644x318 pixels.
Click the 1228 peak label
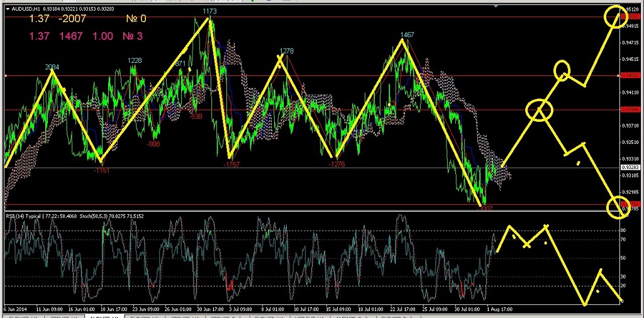(135, 60)
